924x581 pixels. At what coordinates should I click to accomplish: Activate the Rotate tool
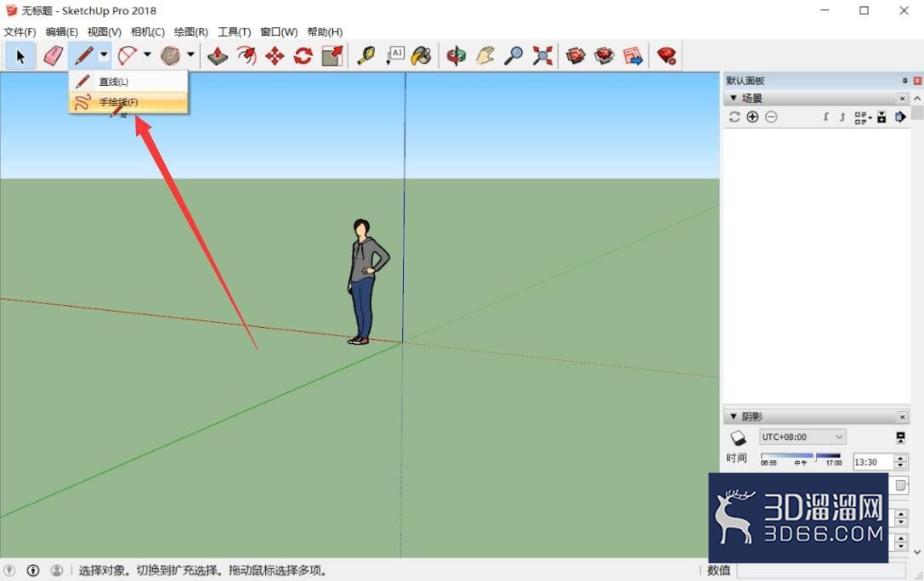pyautogui.click(x=303, y=57)
